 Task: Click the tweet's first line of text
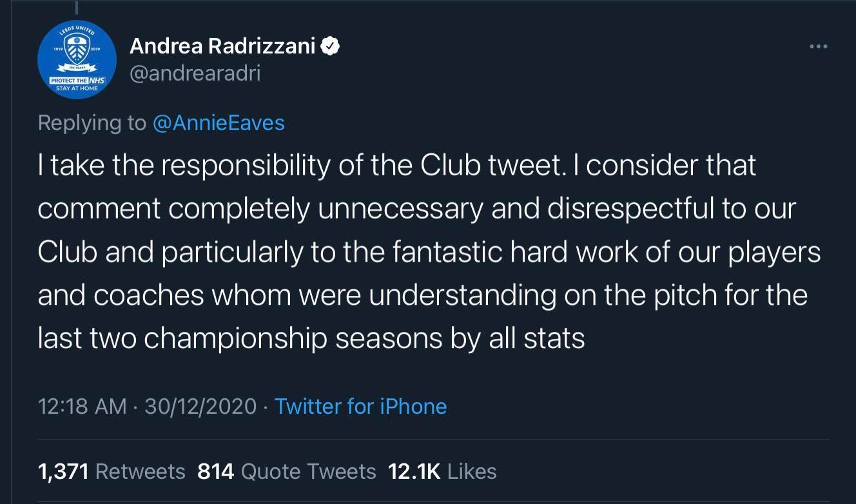396,166
